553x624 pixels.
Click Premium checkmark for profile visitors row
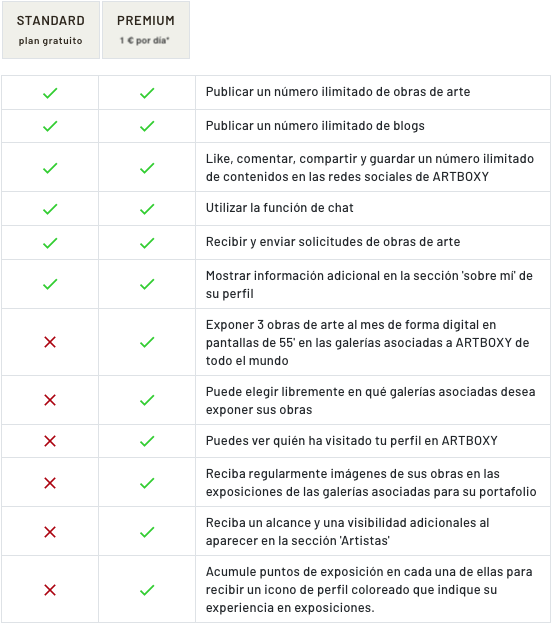[147, 441]
